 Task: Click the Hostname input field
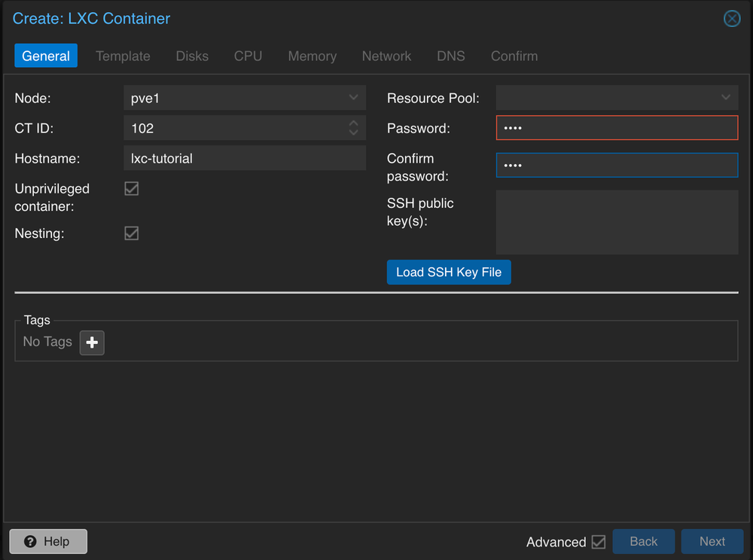[245, 158]
